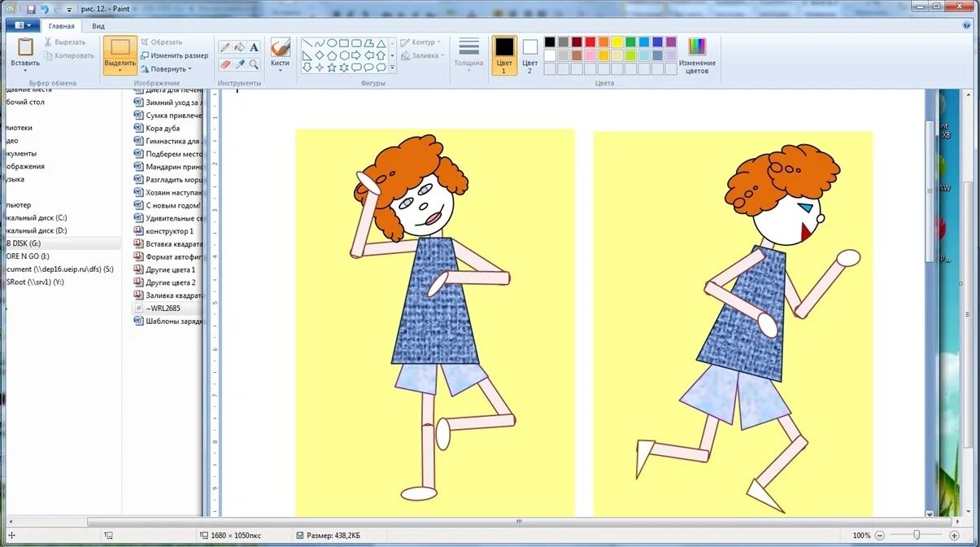Select the Pencil tool
Image resolution: width=980 pixels, height=547 pixels.
(x=225, y=48)
